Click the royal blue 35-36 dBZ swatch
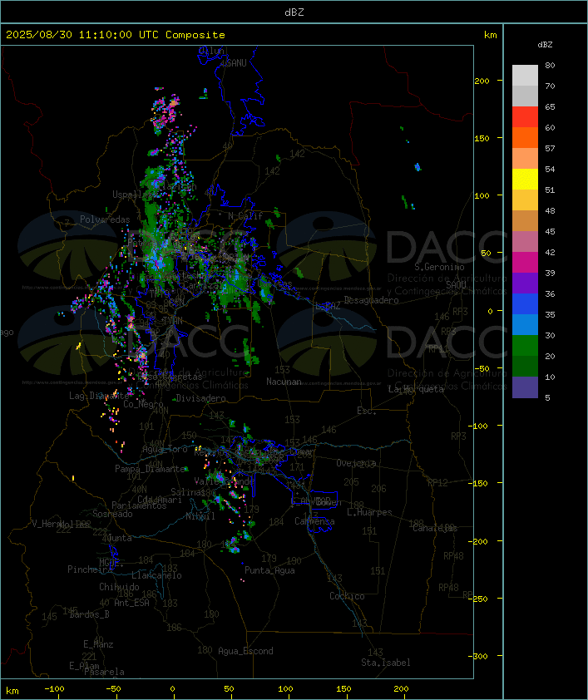The width and height of the screenshot is (588, 700). 525,304
